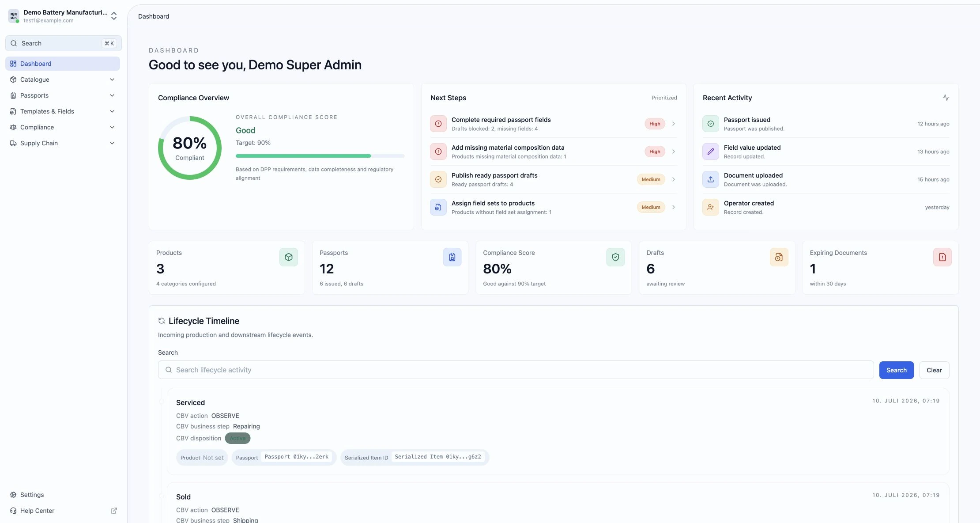Open the Supply Chain menu item
Image resolution: width=980 pixels, height=523 pixels.
coord(63,143)
